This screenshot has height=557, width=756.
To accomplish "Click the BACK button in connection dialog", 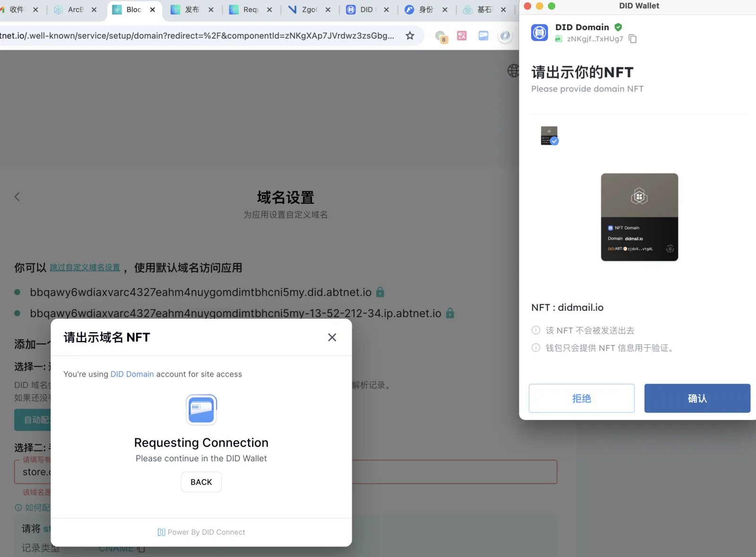I will tap(201, 482).
